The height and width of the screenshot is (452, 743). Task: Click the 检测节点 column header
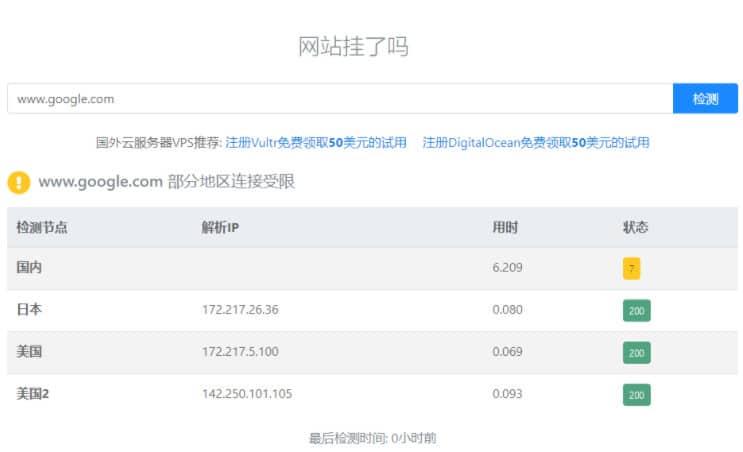[42, 227]
